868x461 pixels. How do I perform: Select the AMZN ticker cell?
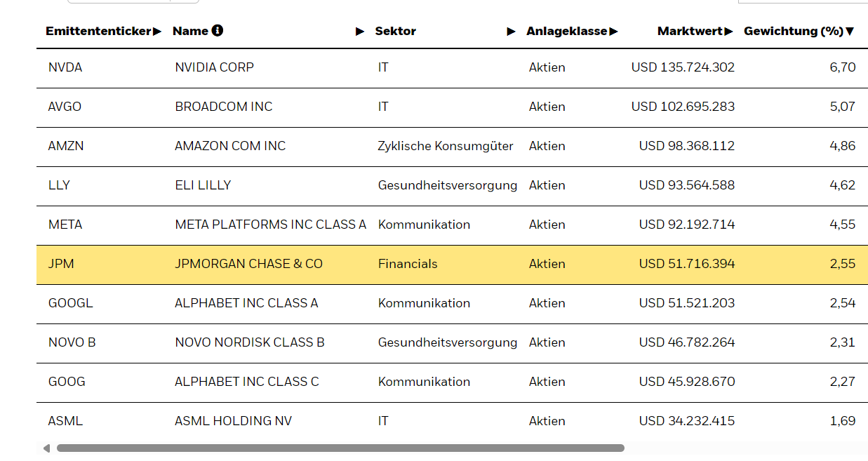[66, 146]
